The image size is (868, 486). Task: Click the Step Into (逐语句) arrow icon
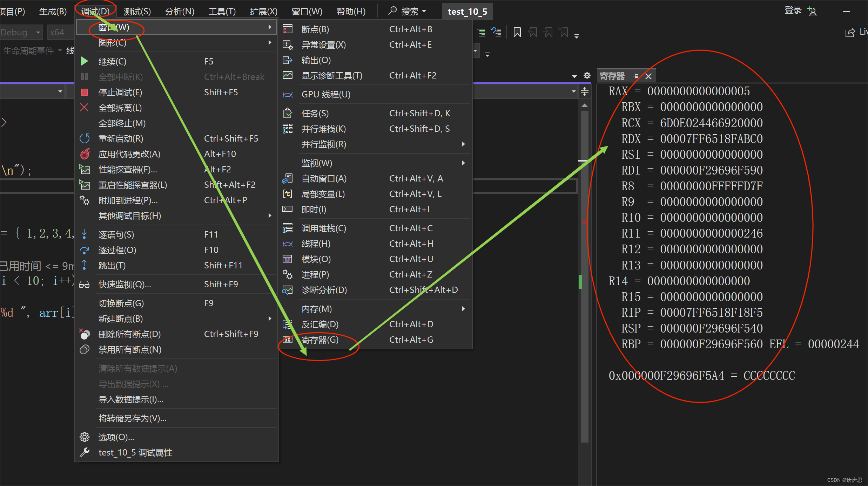[84, 234]
